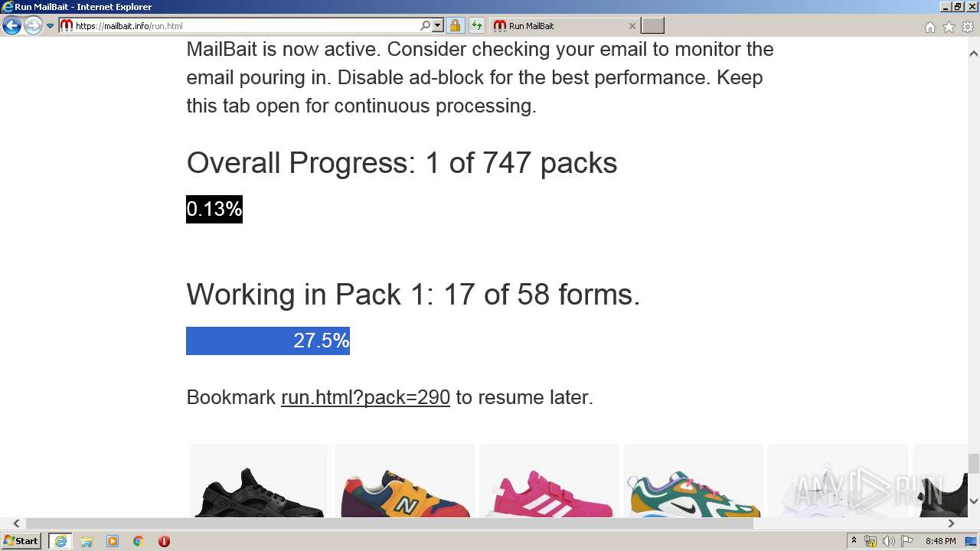Open a new blank tab
Image resolution: width=980 pixels, height=551 pixels.
pos(652,25)
